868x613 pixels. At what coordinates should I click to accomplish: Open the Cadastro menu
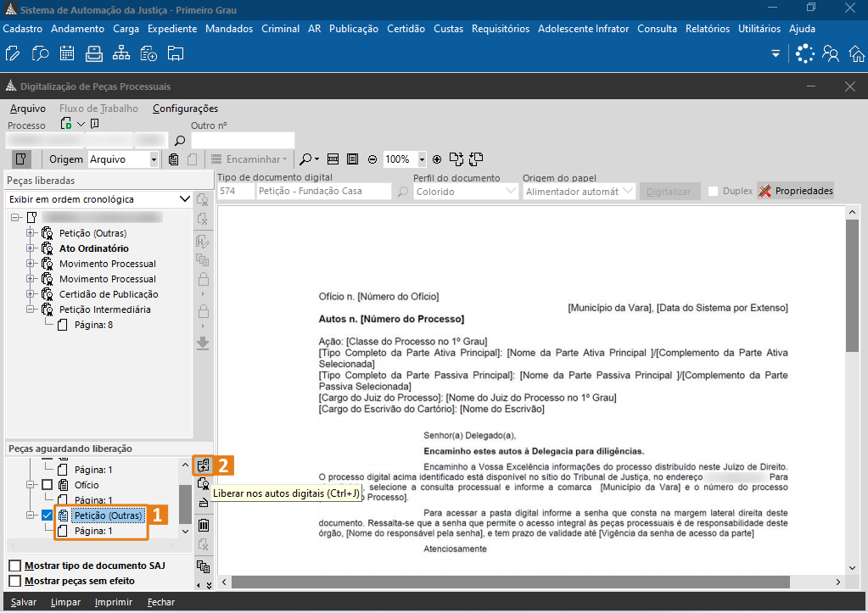tap(23, 29)
